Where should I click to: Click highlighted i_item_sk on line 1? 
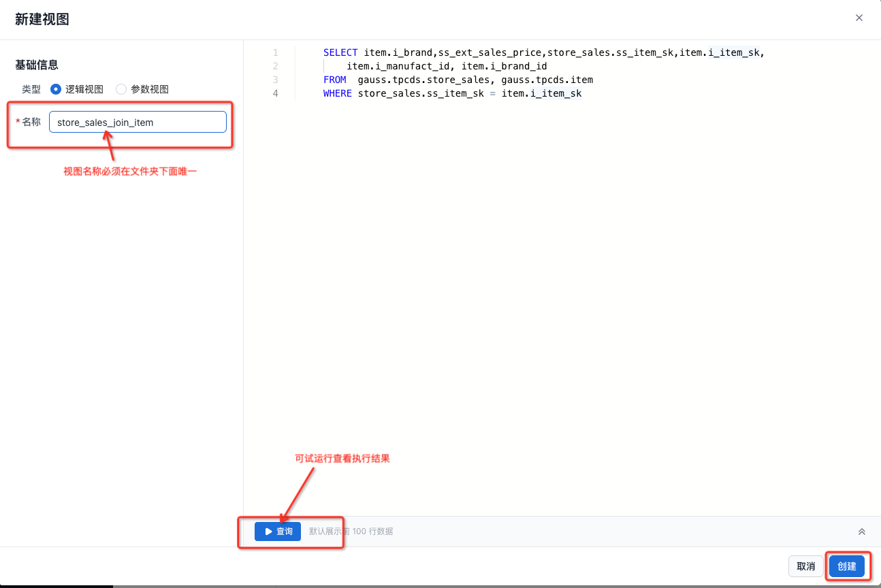click(x=734, y=52)
